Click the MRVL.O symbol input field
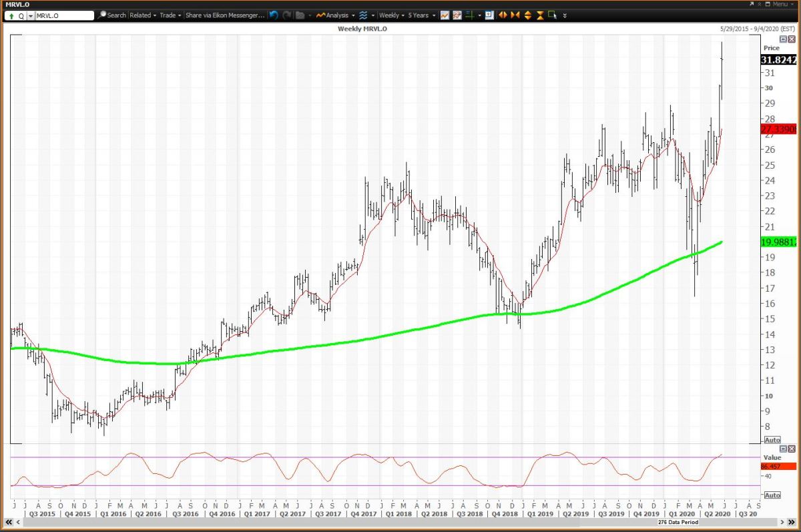This screenshot has height=532, width=801. point(64,15)
